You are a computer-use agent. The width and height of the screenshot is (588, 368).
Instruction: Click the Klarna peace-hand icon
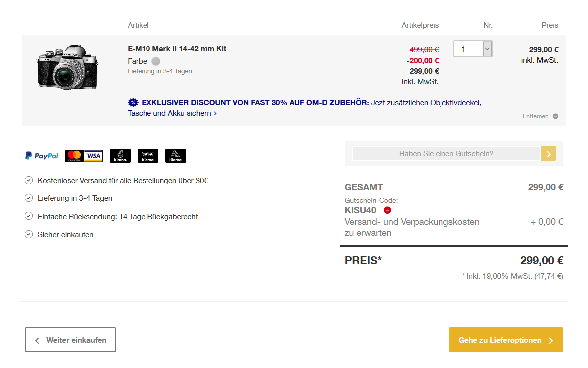pyautogui.click(x=120, y=156)
